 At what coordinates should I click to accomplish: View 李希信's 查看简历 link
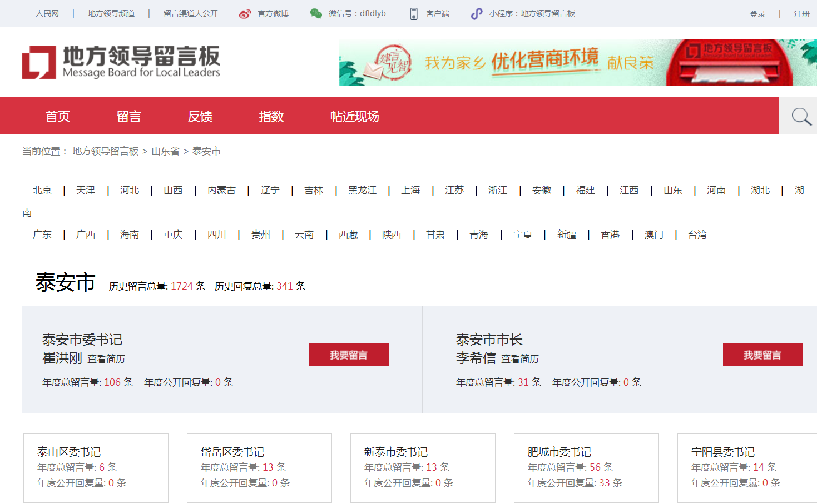tap(520, 359)
